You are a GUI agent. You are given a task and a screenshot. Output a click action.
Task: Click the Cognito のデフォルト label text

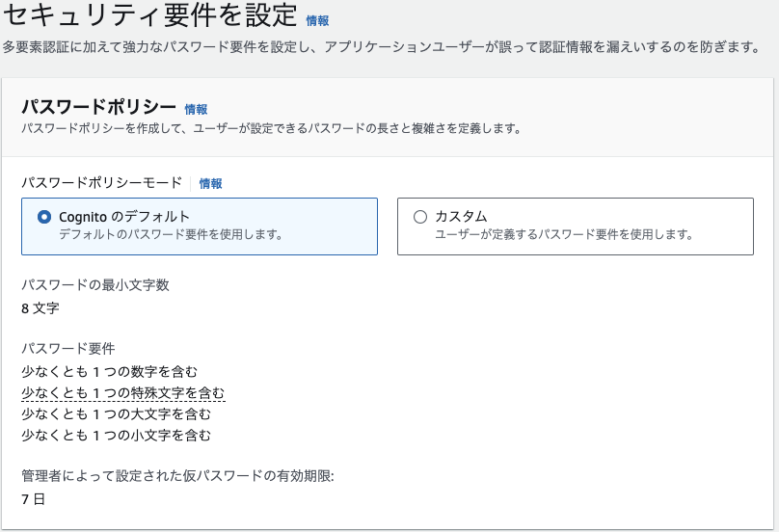pos(124,217)
